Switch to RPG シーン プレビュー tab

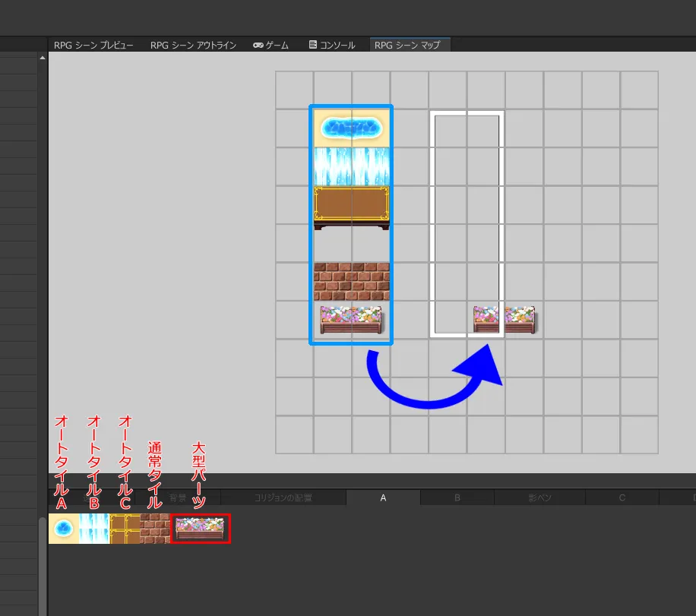pyautogui.click(x=93, y=45)
